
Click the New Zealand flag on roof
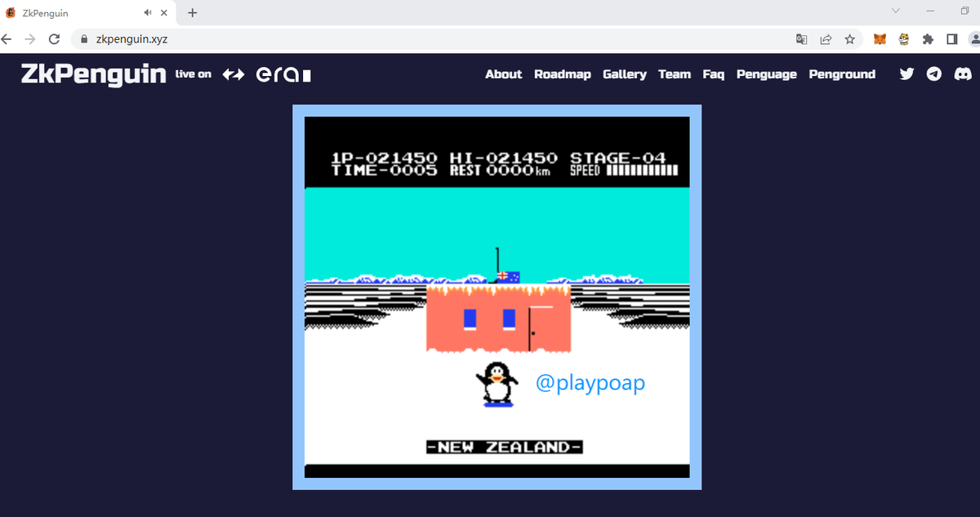point(509,277)
